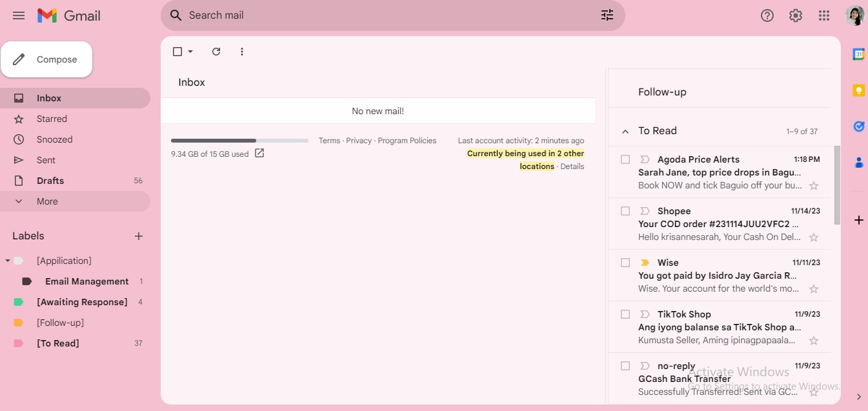The width and height of the screenshot is (868, 411).
Task: Open the Support help icon
Action: pos(767,15)
